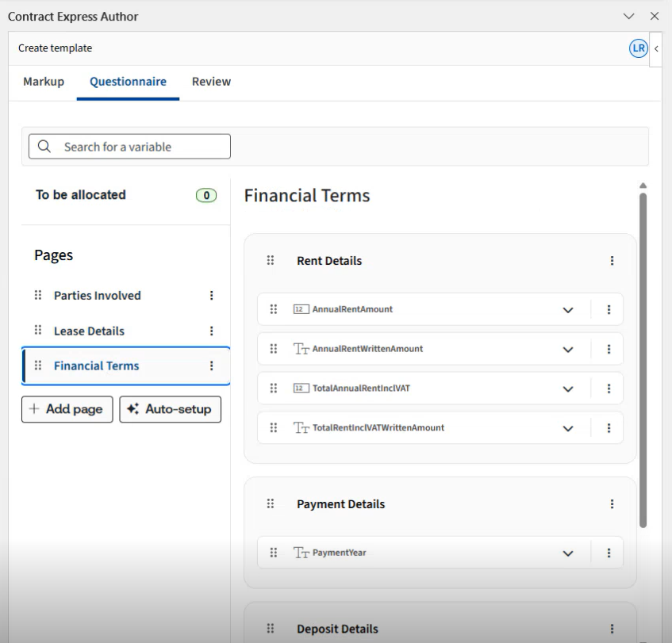The height and width of the screenshot is (643, 672).
Task: Click the Add page button
Action: point(67,409)
